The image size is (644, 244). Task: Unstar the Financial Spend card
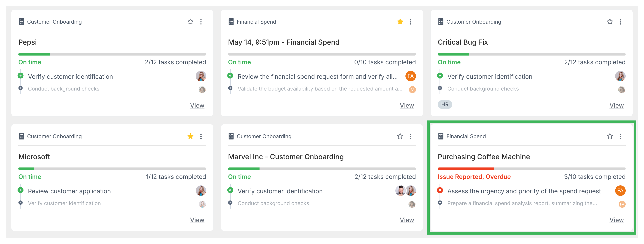[x=400, y=21]
